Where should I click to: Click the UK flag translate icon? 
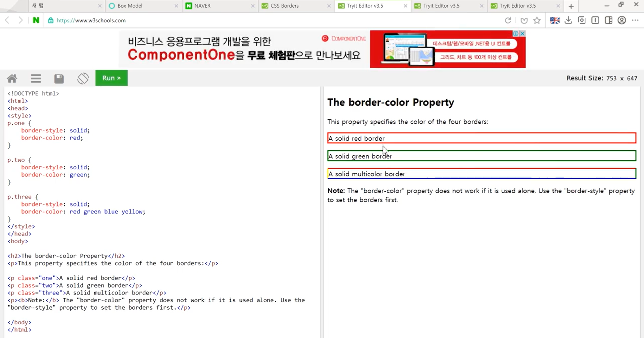pos(555,20)
